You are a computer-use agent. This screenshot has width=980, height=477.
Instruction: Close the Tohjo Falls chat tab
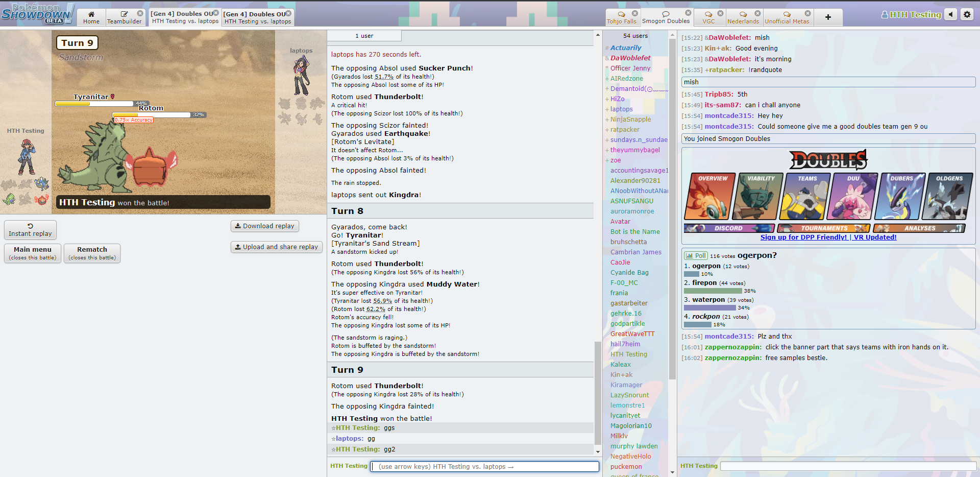[x=635, y=13]
